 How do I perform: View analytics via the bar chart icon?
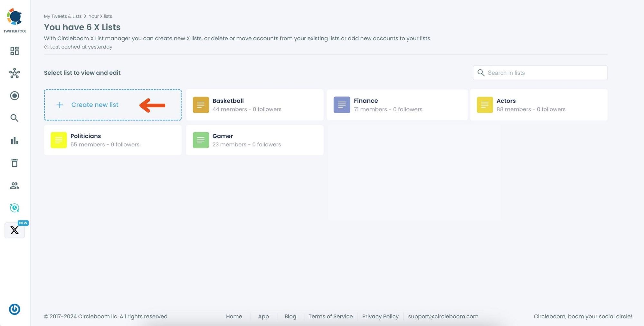14,141
